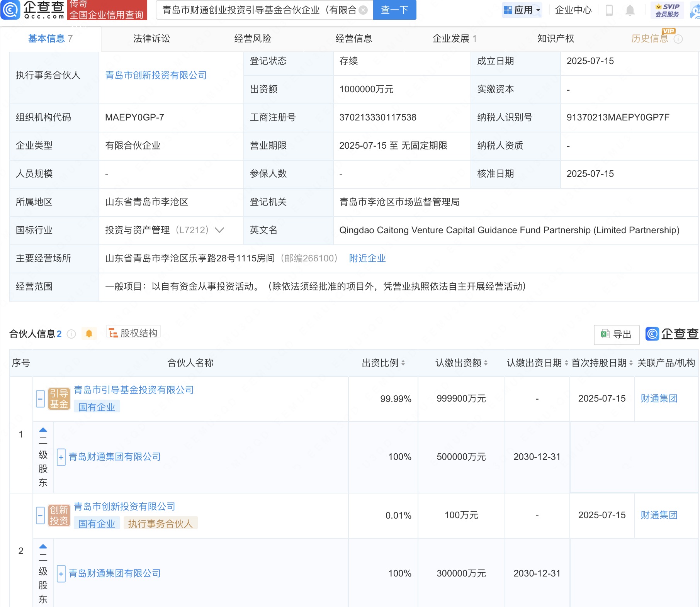700x607 pixels.
Task: Open 财通集团 link in the first row
Action: click(659, 398)
